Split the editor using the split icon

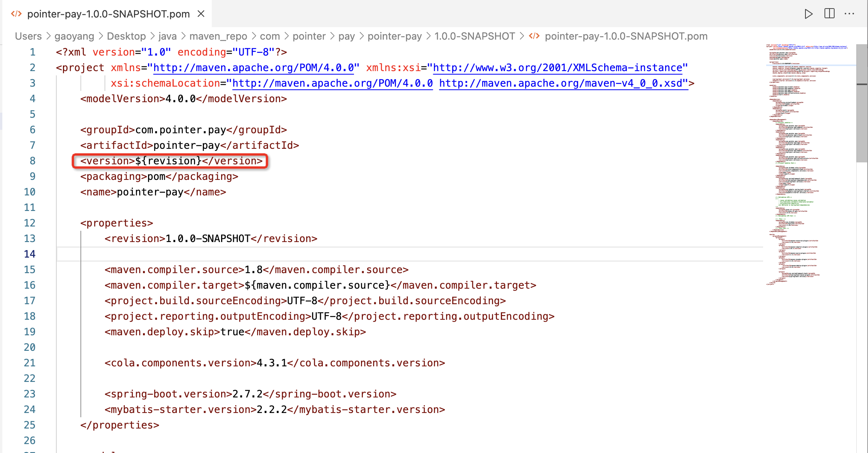coord(830,14)
